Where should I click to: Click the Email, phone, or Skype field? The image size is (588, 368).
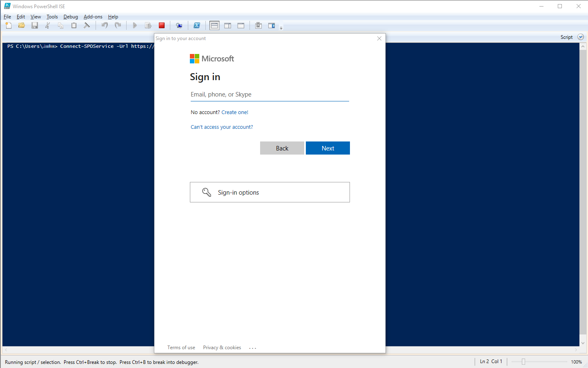point(269,94)
